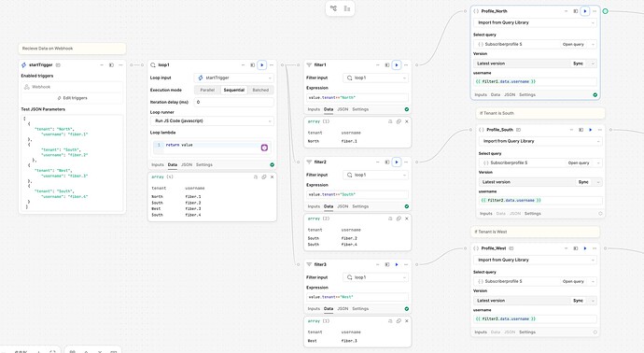Screen dimensions: 644x353
Task: Click the layout icon in top toolbar
Action: click(x=347, y=8)
